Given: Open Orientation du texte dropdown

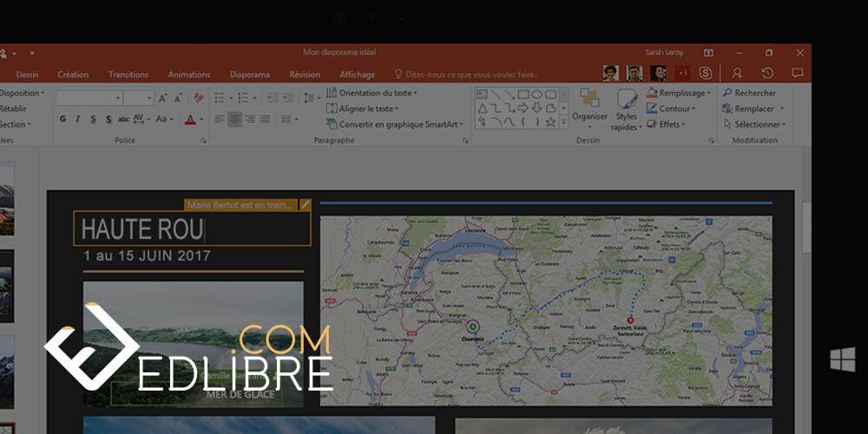Looking at the screenshot, I should pyautogui.click(x=372, y=93).
